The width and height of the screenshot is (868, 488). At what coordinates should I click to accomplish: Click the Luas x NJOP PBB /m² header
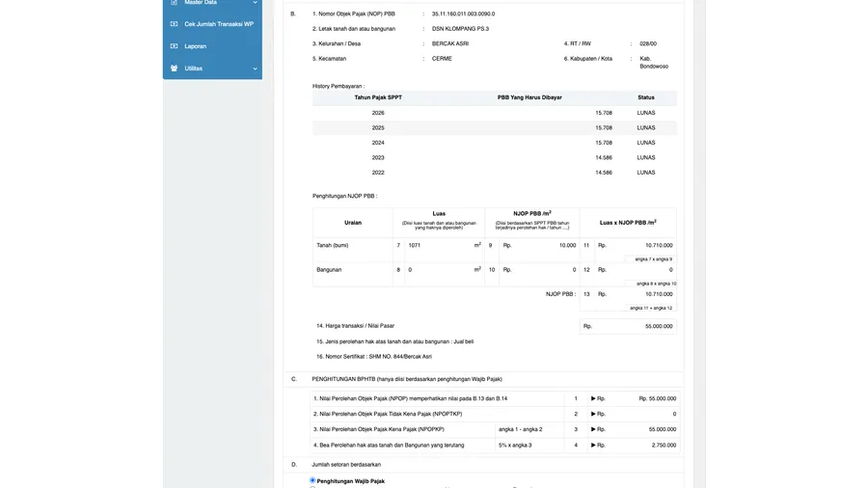(x=628, y=223)
